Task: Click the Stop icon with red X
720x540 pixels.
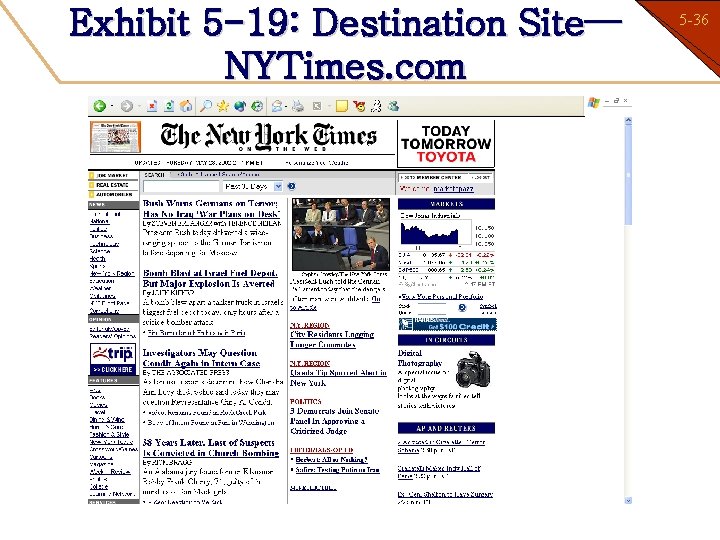Action: point(152,107)
